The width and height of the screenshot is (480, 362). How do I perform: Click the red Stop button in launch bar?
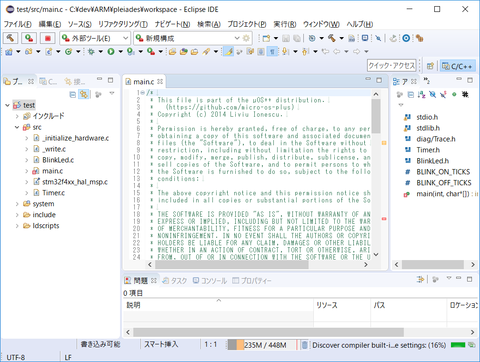click(x=48, y=38)
